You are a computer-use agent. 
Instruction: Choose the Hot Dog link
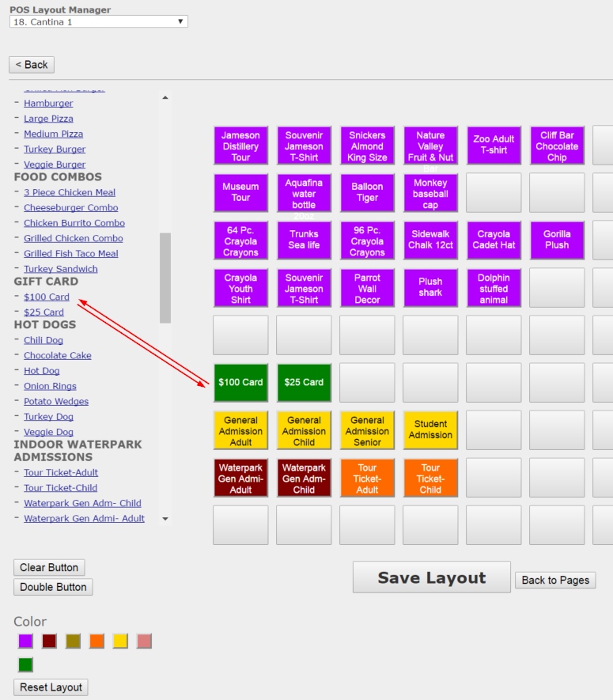(41, 371)
